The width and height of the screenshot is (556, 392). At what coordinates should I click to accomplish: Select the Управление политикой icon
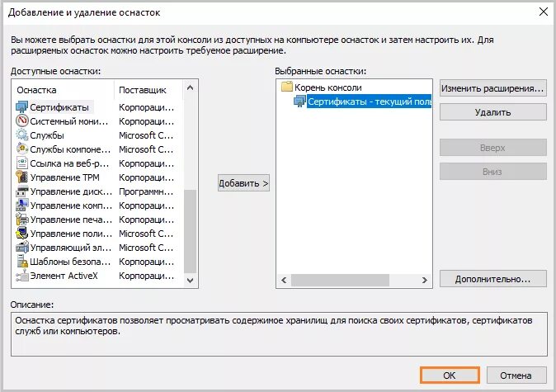click(22, 234)
